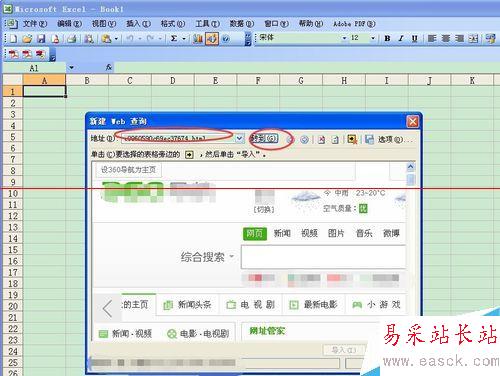Expand the address history dropdown
The width and height of the screenshot is (500, 376).
[239, 138]
